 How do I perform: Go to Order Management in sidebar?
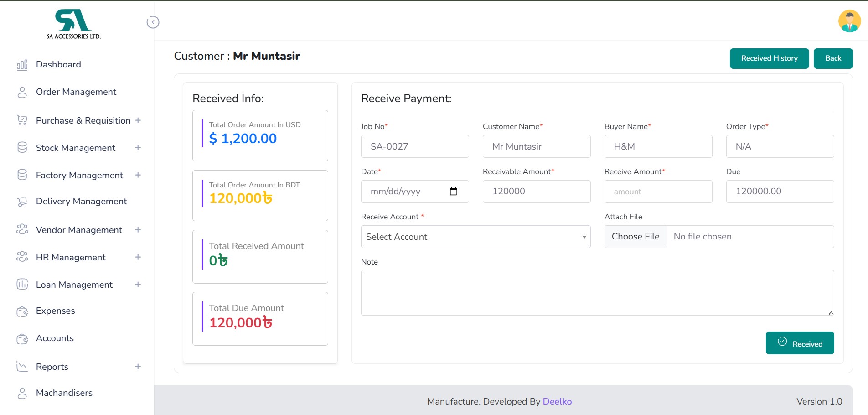(x=76, y=92)
